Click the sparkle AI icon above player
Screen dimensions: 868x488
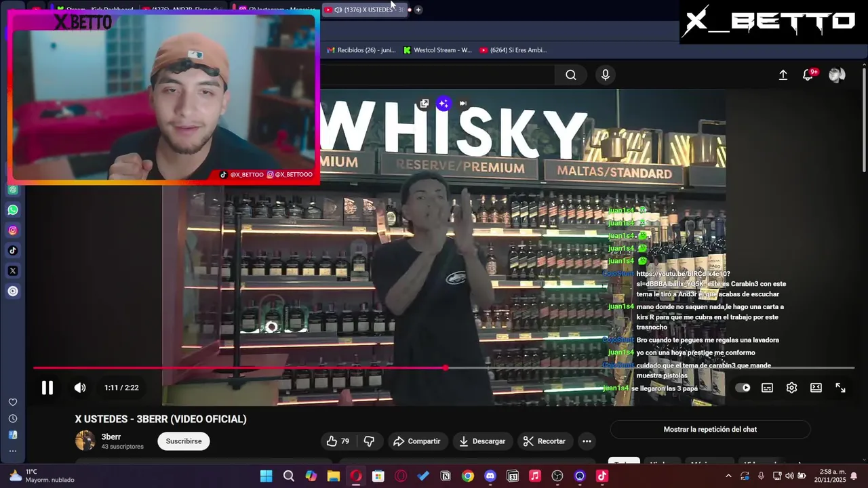443,104
